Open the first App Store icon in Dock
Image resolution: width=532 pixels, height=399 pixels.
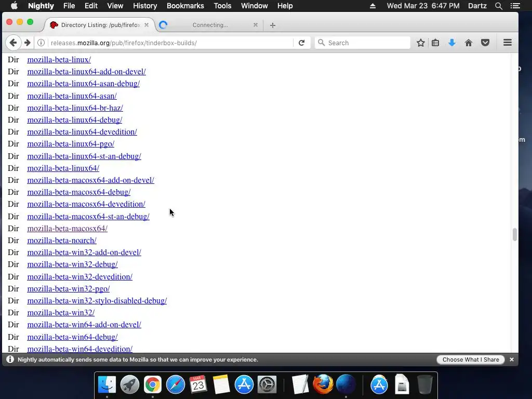tap(244, 385)
